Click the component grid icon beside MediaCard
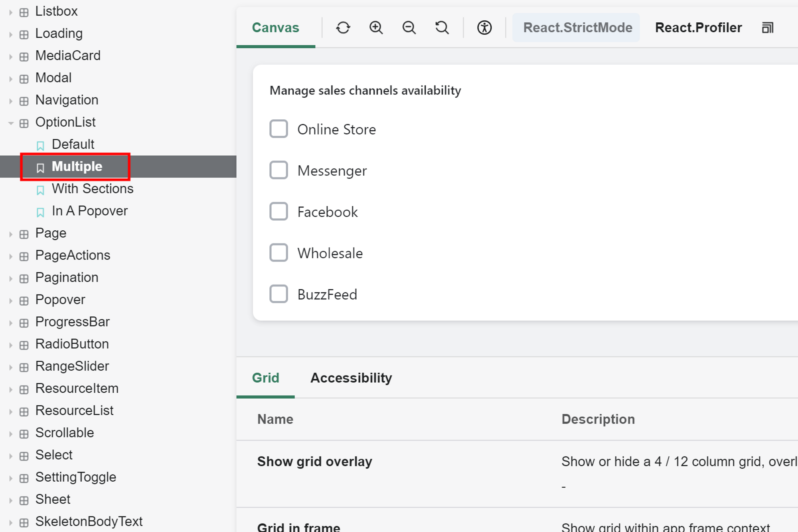Viewport: 798px width, 532px height. [x=24, y=56]
